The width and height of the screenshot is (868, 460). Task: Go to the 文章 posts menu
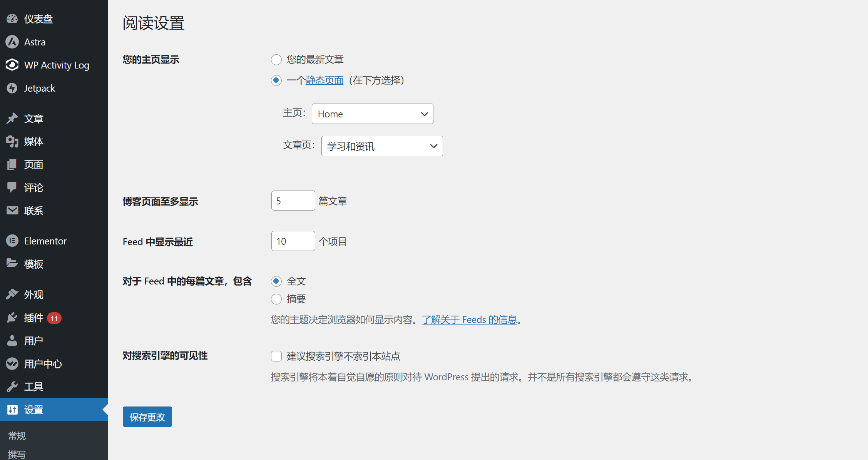pyautogui.click(x=54, y=118)
